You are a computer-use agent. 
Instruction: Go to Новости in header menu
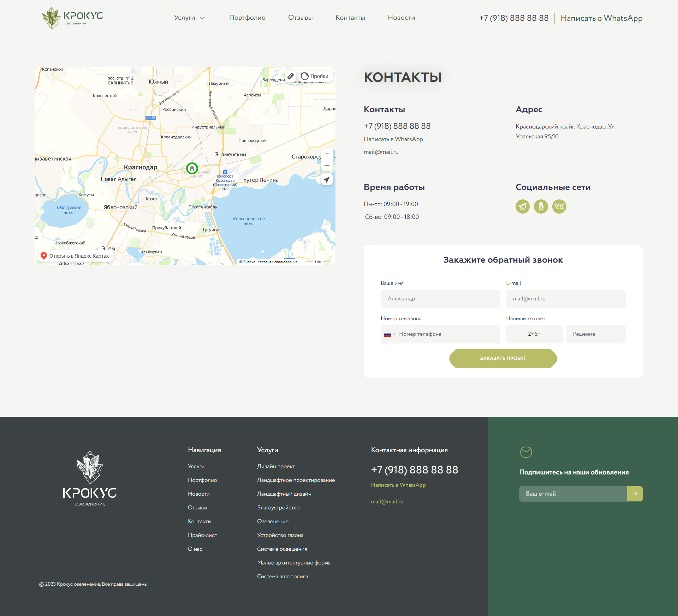tap(401, 18)
